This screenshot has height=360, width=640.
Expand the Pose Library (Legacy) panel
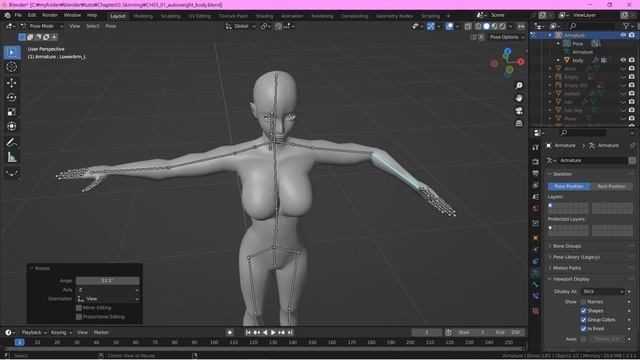coord(576,257)
